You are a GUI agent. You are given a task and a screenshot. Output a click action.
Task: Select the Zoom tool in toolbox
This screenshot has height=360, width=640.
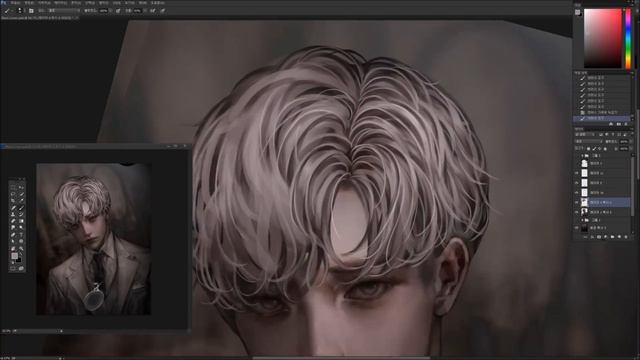[x=21, y=248]
